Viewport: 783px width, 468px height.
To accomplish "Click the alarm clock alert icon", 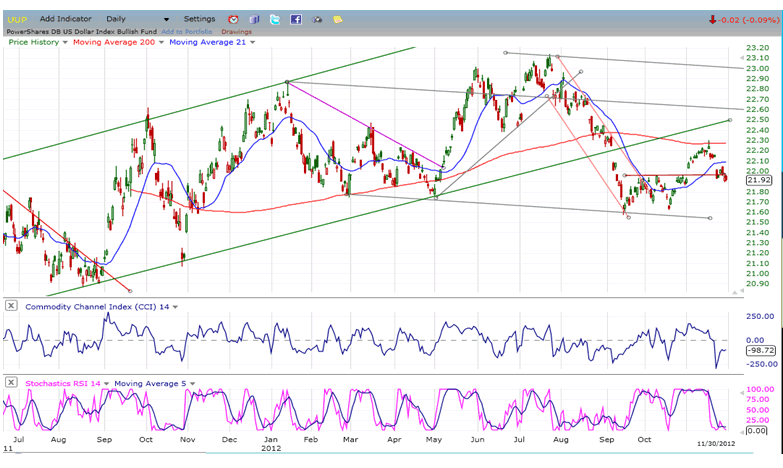I will pyautogui.click(x=233, y=19).
